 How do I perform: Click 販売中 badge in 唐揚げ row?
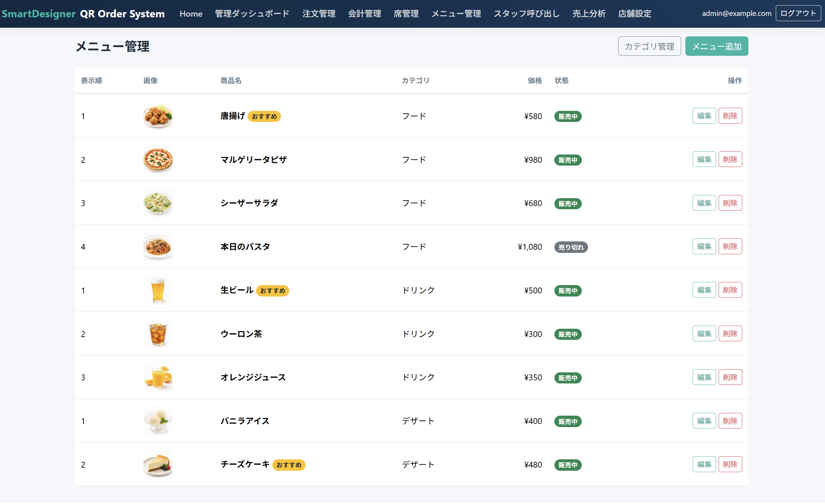(568, 116)
